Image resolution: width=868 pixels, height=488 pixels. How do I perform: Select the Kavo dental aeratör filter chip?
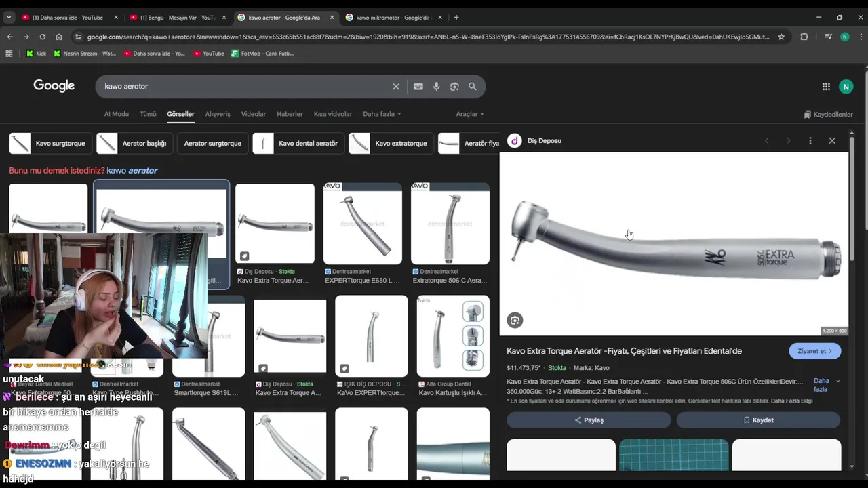pyautogui.click(x=298, y=144)
